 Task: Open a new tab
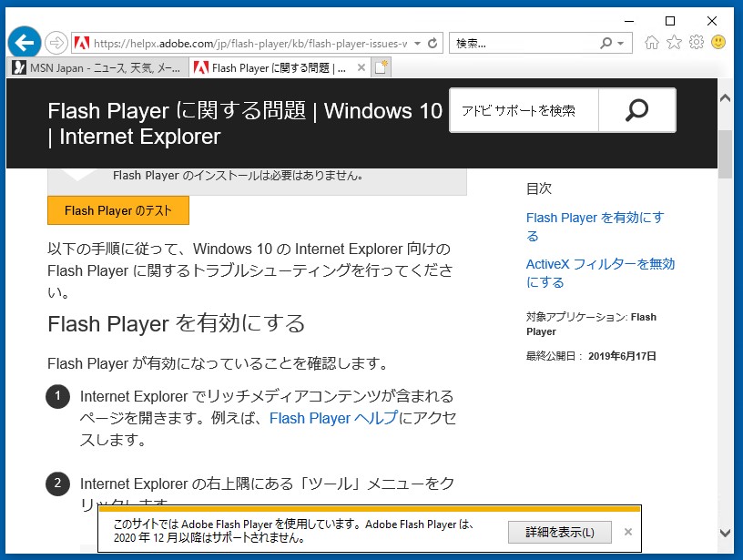pyautogui.click(x=381, y=67)
